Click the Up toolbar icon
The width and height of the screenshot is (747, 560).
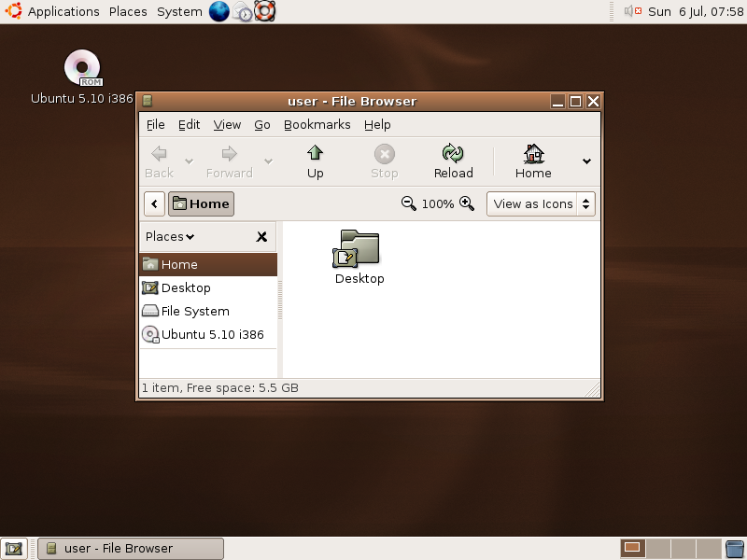pyautogui.click(x=315, y=160)
